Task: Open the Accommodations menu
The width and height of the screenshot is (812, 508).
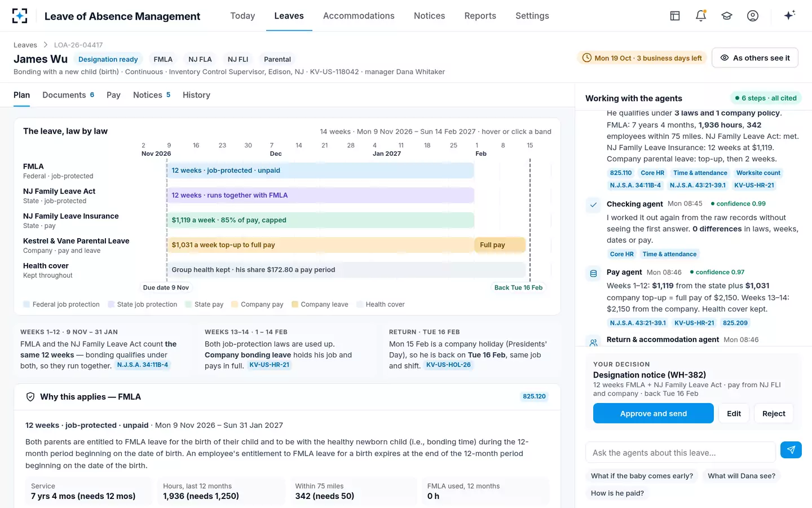Action: click(359, 16)
